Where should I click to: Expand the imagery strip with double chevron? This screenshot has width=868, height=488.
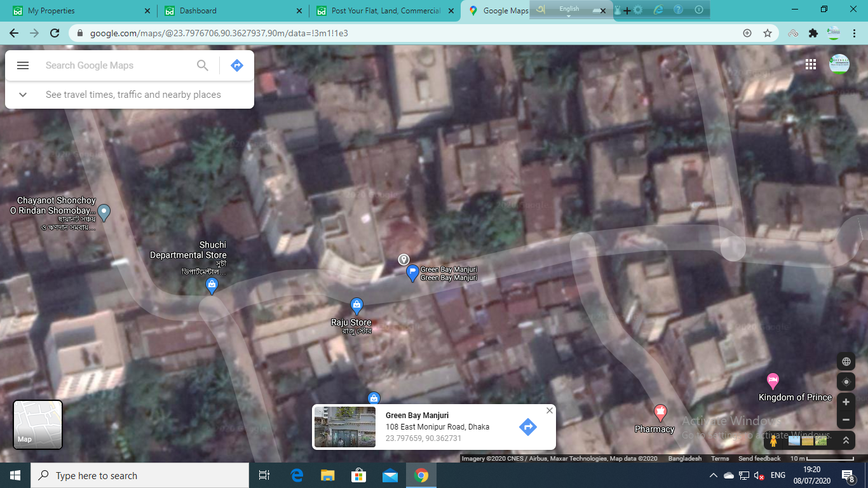(846, 440)
